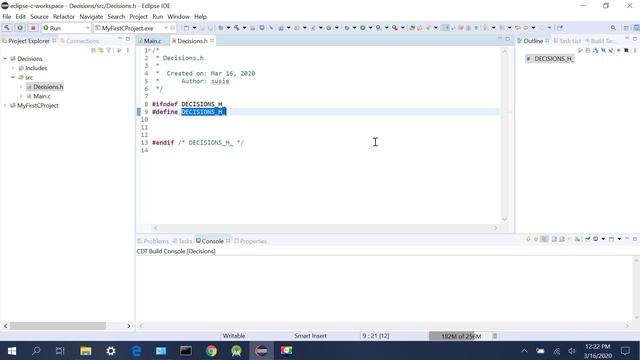
Task: Select Decisions.h in Project Explorer
Action: (48, 87)
